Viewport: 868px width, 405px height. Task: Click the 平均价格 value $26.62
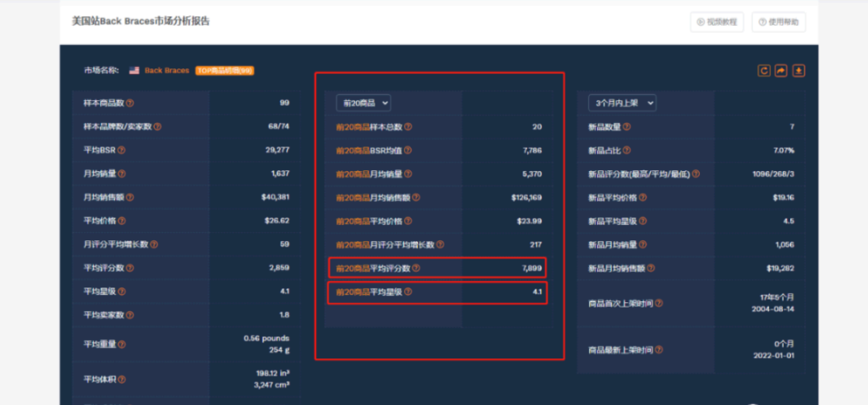pos(276,221)
